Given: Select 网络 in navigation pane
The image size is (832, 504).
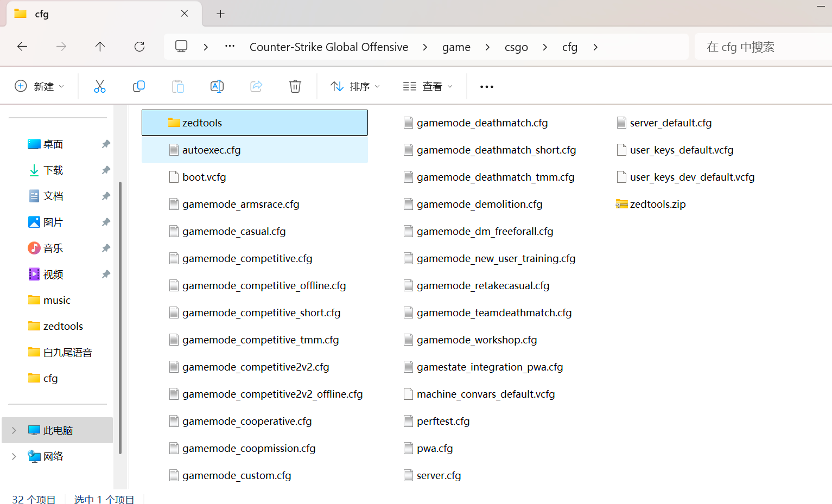Looking at the screenshot, I should [58, 456].
